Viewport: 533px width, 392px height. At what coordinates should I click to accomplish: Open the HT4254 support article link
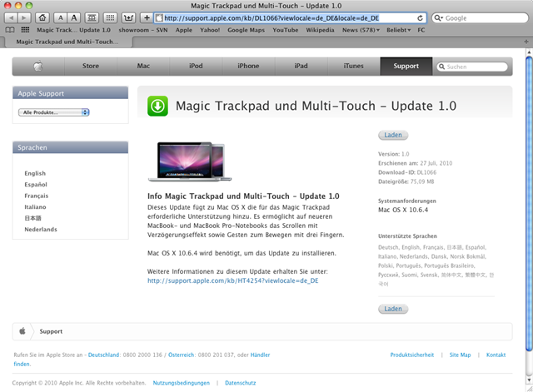(232, 281)
